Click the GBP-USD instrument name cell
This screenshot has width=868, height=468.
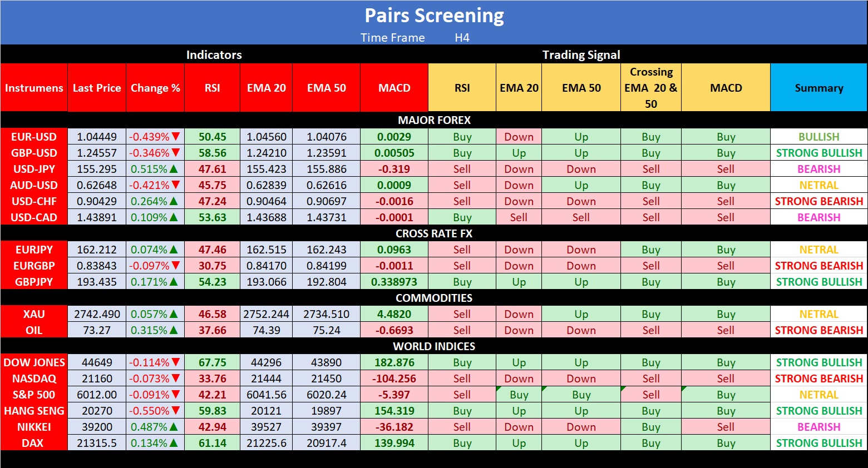pos(34,153)
